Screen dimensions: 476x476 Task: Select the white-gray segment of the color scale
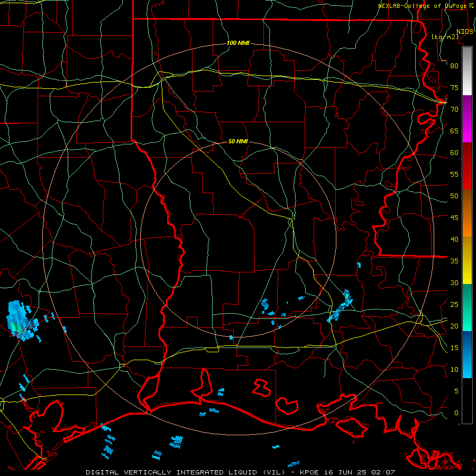tap(467, 71)
